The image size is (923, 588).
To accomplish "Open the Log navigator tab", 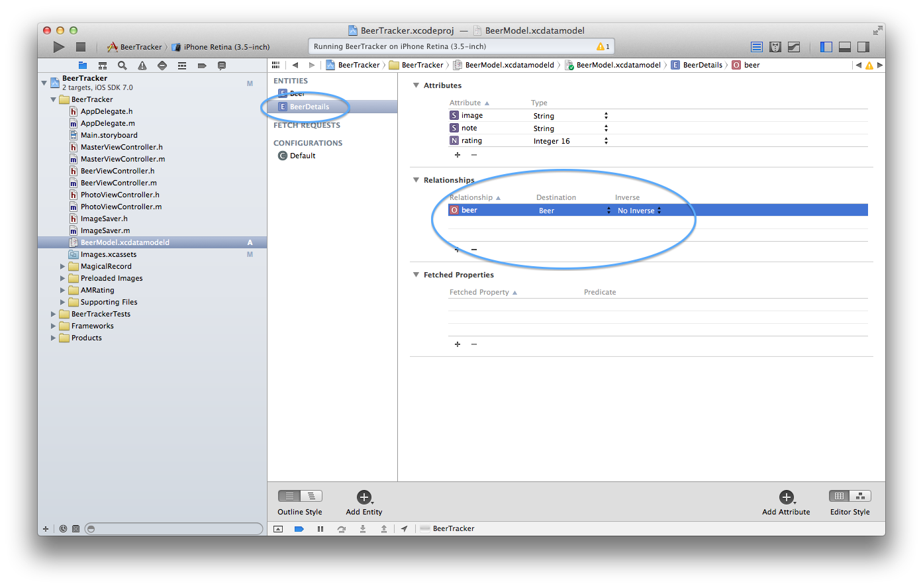I will (222, 66).
